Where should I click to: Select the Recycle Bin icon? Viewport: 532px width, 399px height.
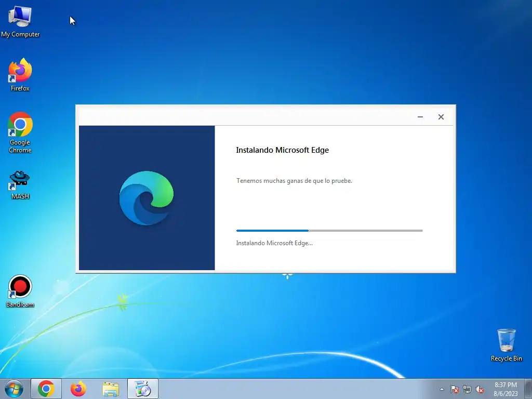tap(506, 345)
